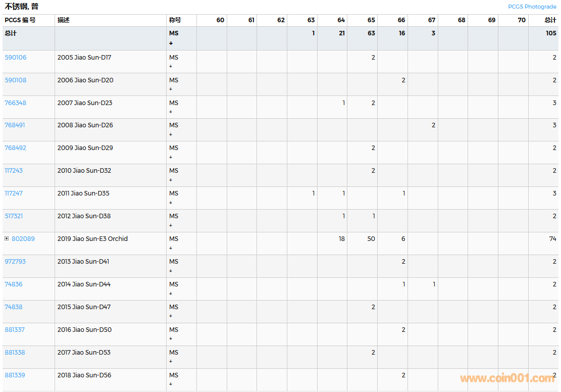
Task: Expand the 2019 Jiao Sun-E3 Orchid row
Action: point(7,239)
